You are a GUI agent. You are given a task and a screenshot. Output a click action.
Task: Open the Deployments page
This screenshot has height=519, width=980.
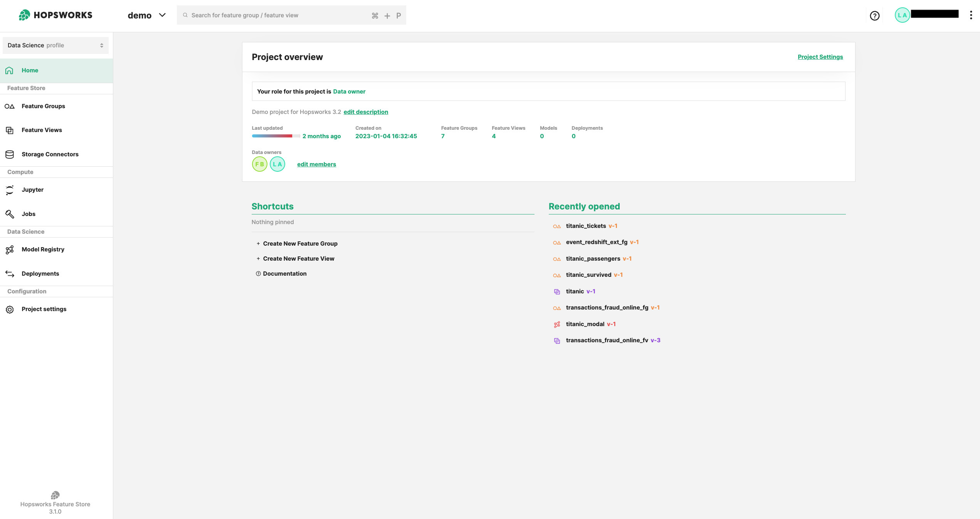(x=40, y=273)
